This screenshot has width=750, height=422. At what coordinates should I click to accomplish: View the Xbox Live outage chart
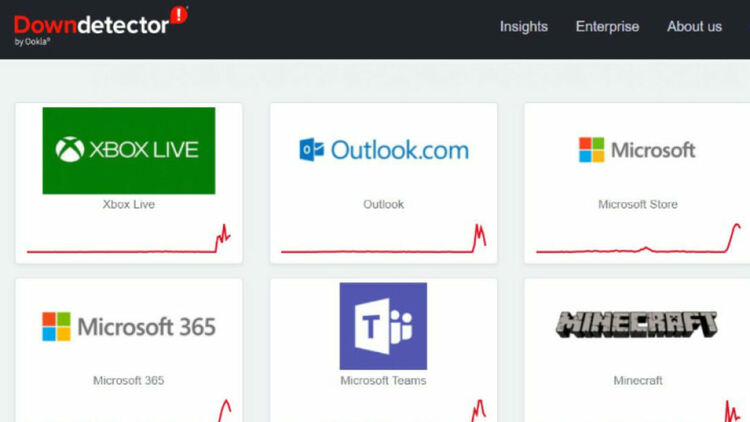click(x=129, y=239)
